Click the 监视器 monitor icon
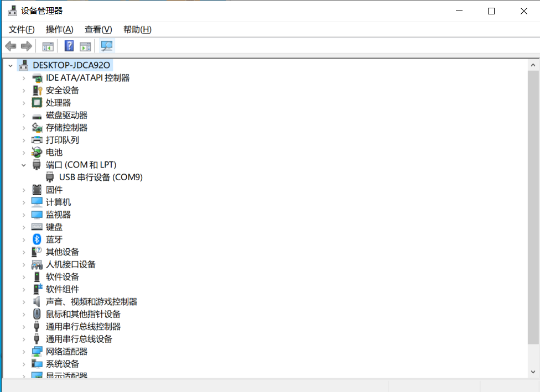Image resolution: width=540 pixels, height=392 pixels. pyautogui.click(x=37, y=215)
